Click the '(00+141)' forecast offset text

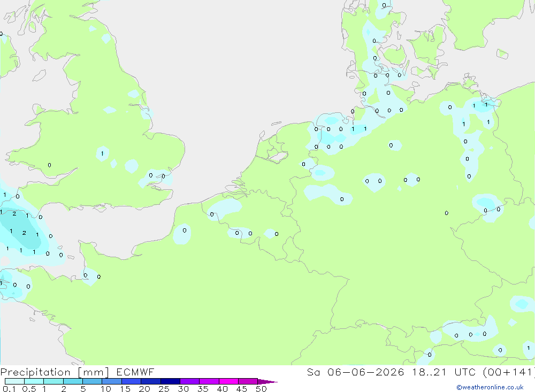tap(509, 372)
